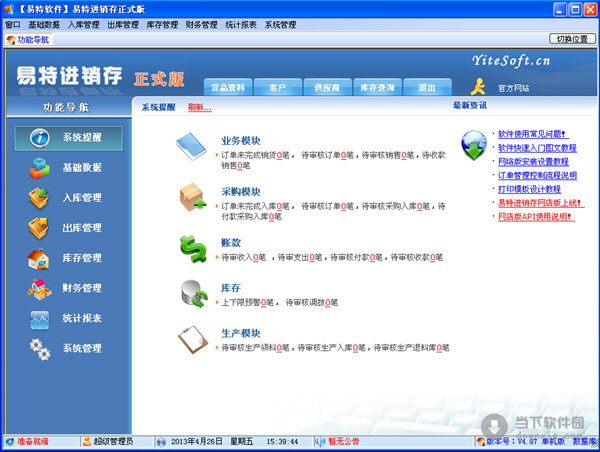
Task: Click the 准备就绪 status bar shield icon
Action: coord(10,442)
